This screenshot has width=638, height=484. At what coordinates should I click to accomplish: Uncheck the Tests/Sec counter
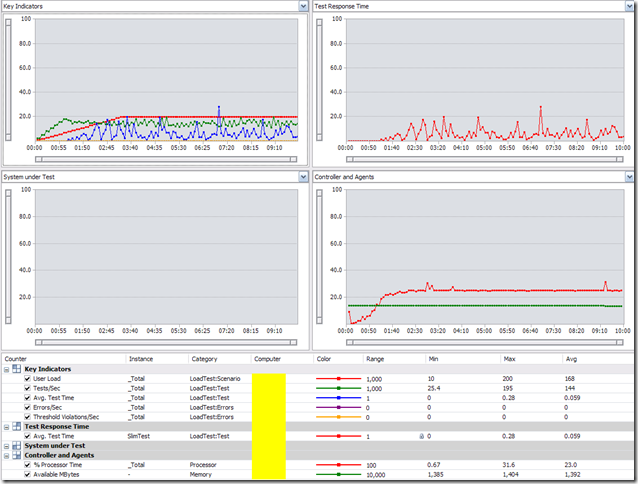(x=27, y=388)
